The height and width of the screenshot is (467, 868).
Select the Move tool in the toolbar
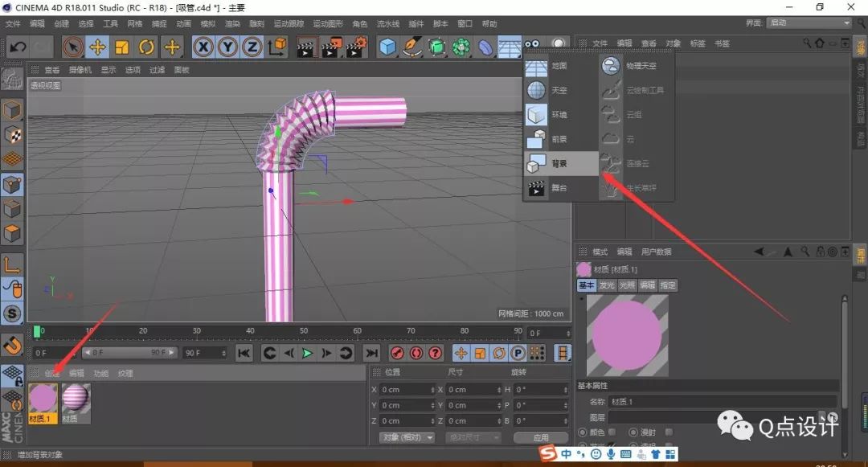coord(96,48)
